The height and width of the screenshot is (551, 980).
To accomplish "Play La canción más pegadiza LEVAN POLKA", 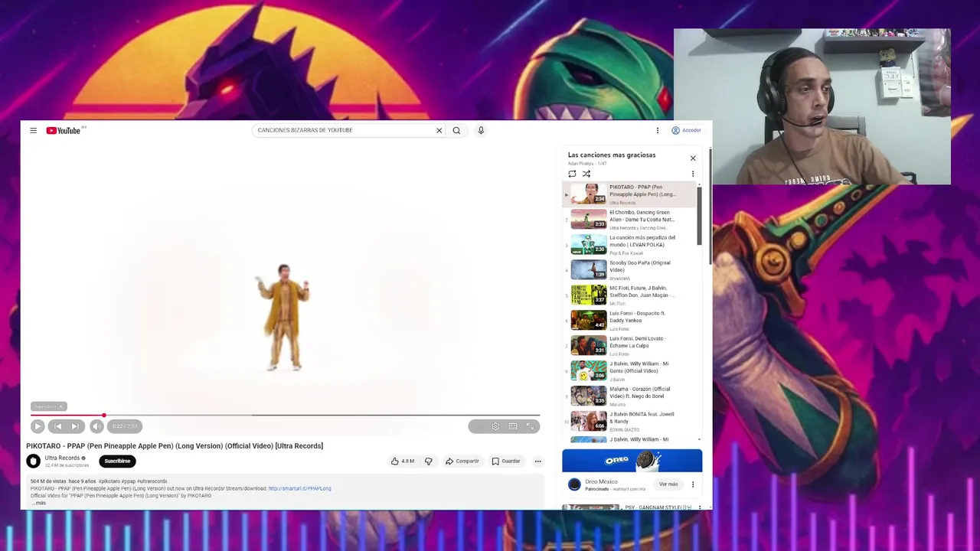I will click(630, 245).
